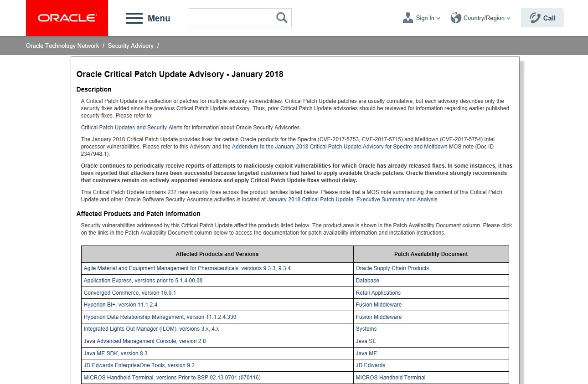This screenshot has width=588, height=384.
Task: Expand the Sign In dropdown arrow
Action: pyautogui.click(x=438, y=19)
